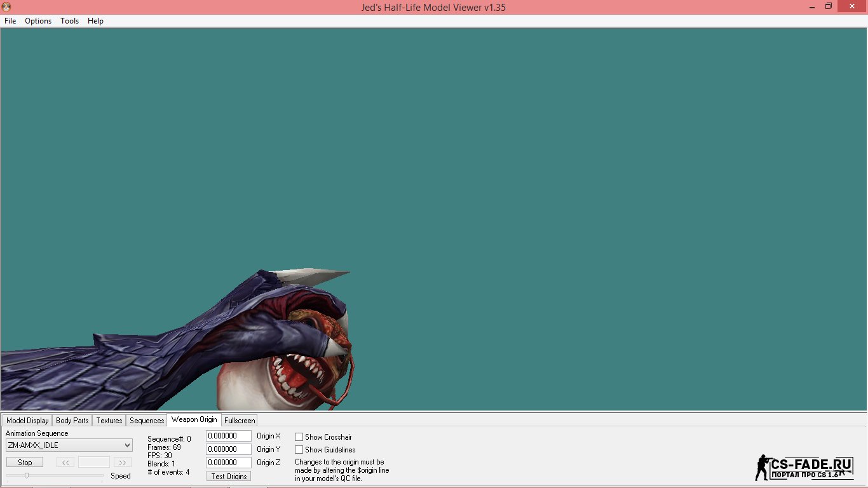Click the Origin Y value field
This screenshot has width=868, height=488.
[229, 449]
